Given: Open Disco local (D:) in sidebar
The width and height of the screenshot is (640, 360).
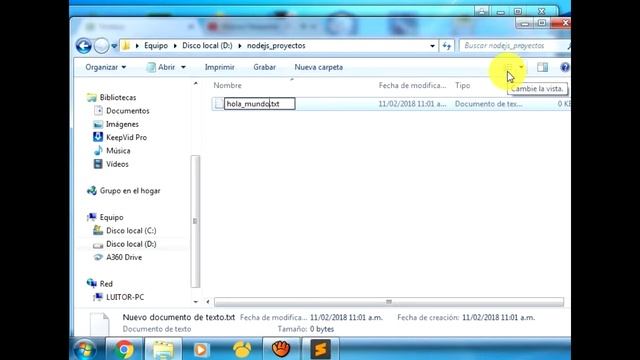Looking at the screenshot, I should click(131, 244).
